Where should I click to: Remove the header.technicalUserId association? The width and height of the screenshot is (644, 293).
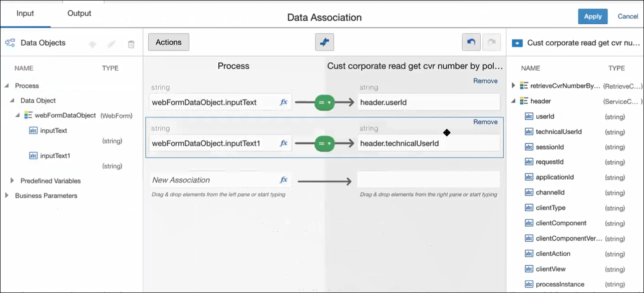[485, 122]
